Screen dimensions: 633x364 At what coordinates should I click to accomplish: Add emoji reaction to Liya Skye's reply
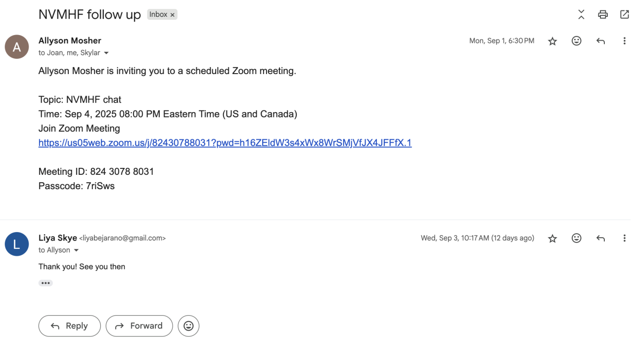[x=576, y=238]
